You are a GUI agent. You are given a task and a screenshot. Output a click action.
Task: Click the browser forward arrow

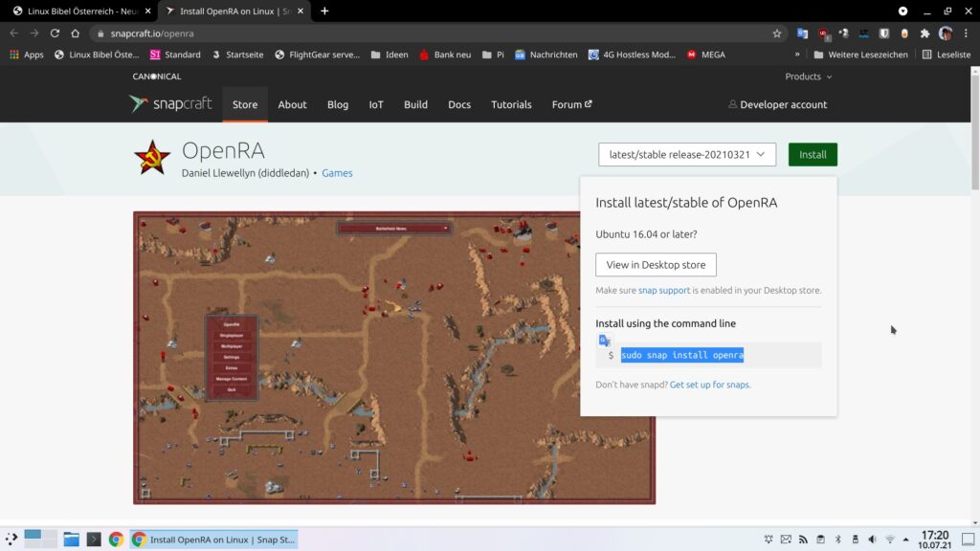point(34,33)
